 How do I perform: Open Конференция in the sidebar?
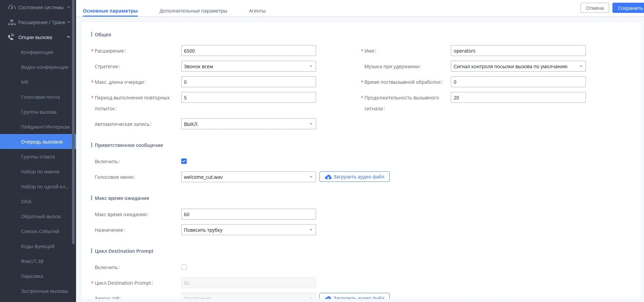click(37, 52)
